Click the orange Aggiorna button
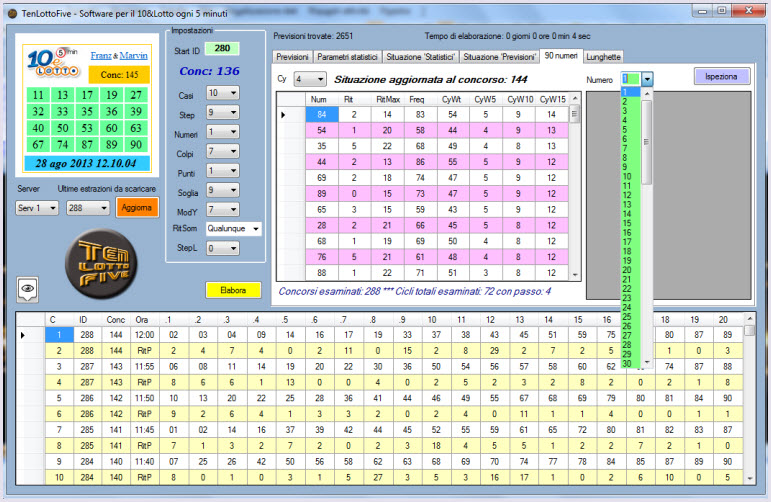 tap(137, 207)
